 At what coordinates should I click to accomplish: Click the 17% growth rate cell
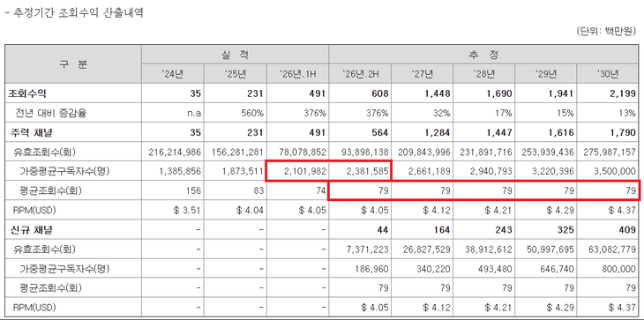(505, 113)
